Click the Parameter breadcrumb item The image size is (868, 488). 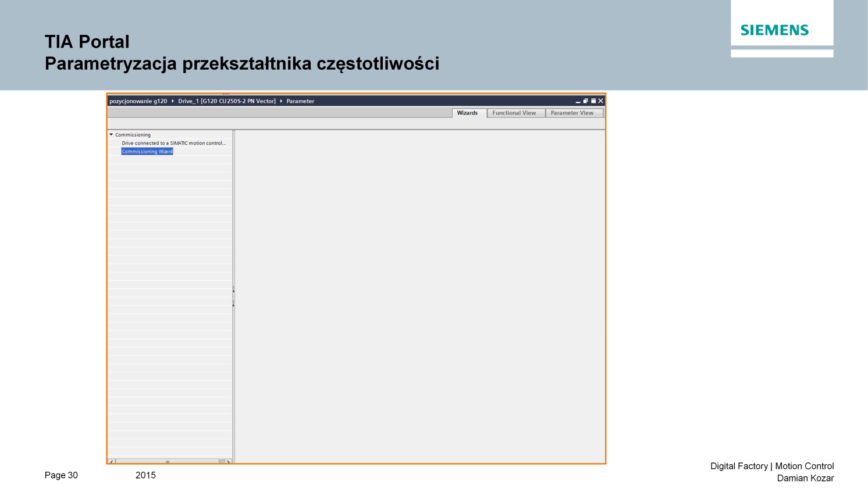tap(300, 101)
